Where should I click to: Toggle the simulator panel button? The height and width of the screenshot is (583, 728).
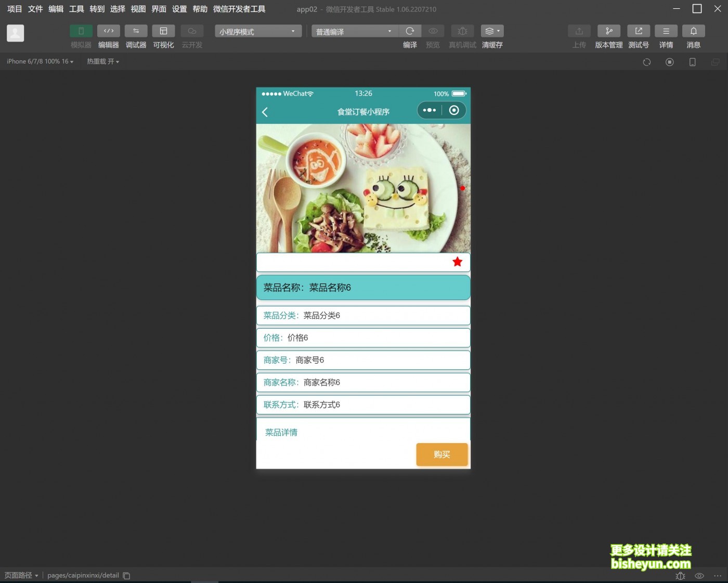pos(81,31)
